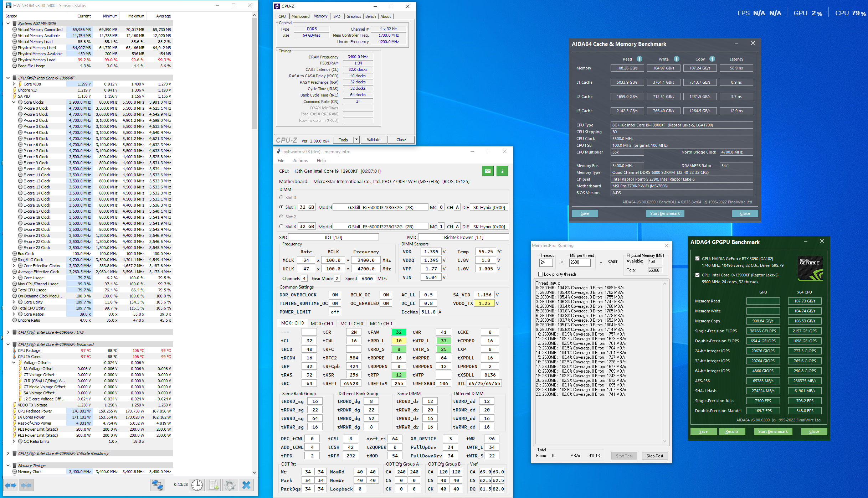Open HWiNFO sensor settings gear icon
The height and width of the screenshot is (498, 868).
230,485
